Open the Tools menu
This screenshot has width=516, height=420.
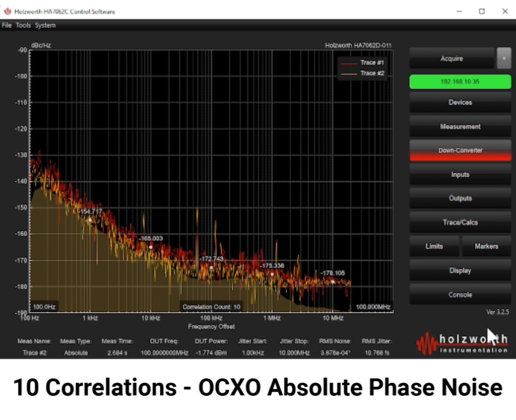pyautogui.click(x=23, y=25)
